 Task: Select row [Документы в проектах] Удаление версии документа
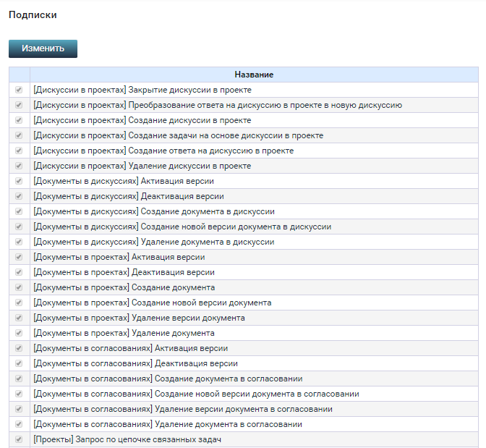pos(139,318)
